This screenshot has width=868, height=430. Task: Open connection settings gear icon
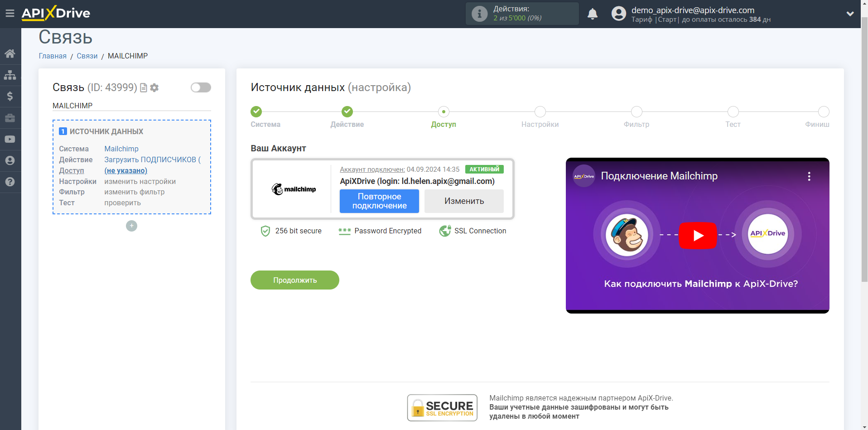(154, 87)
